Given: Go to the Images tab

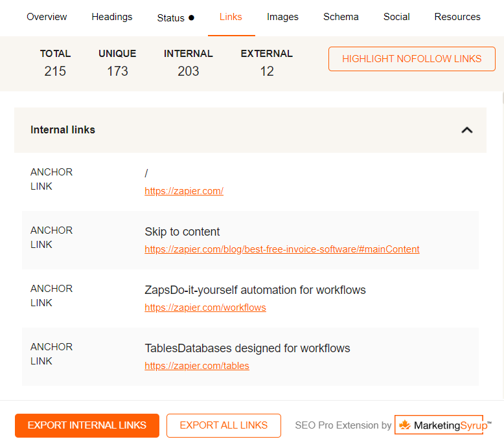Looking at the screenshot, I should (282, 17).
